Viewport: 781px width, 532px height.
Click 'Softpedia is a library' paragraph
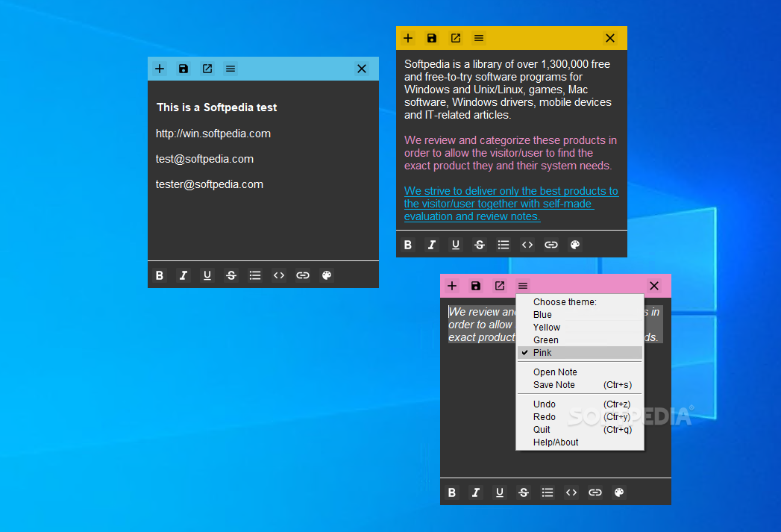507,90
